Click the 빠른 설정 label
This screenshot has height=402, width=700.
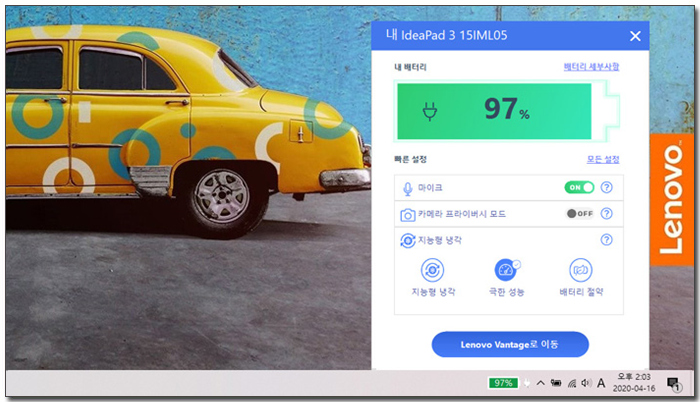pos(410,159)
